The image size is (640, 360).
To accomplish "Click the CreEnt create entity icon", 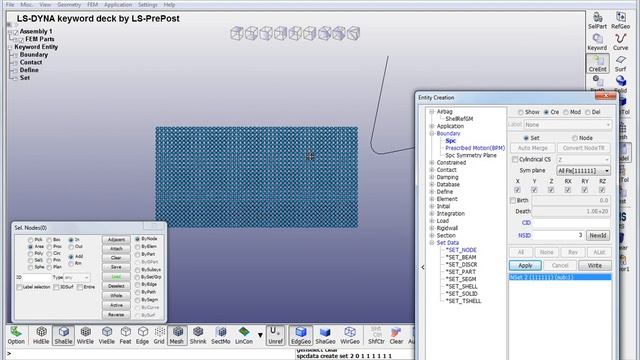I will tap(598, 64).
